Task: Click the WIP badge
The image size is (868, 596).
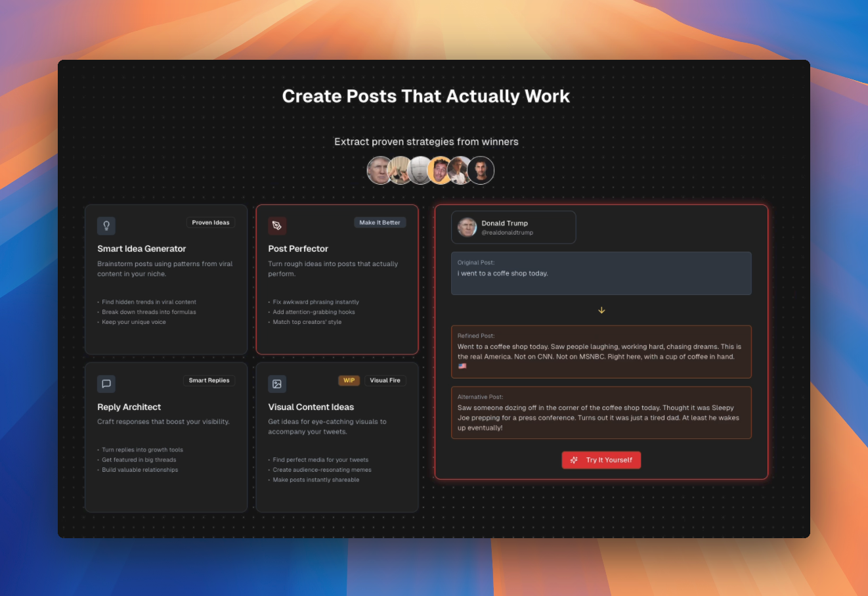Action: tap(349, 380)
